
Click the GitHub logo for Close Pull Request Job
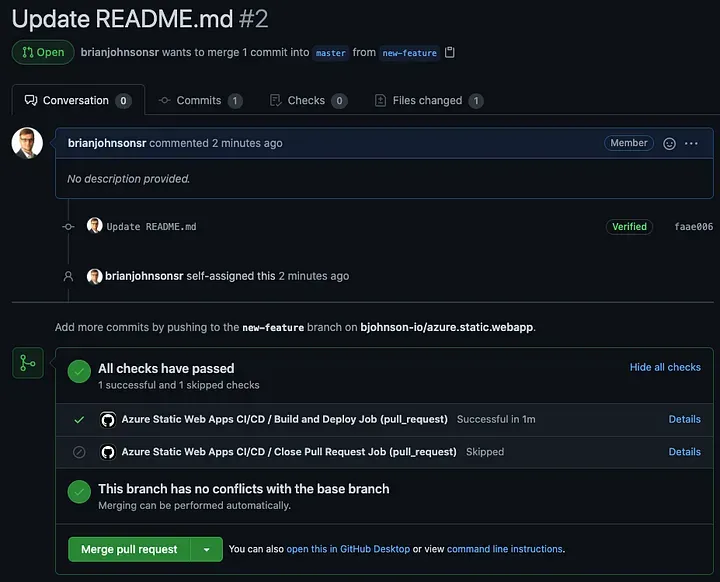(x=108, y=452)
